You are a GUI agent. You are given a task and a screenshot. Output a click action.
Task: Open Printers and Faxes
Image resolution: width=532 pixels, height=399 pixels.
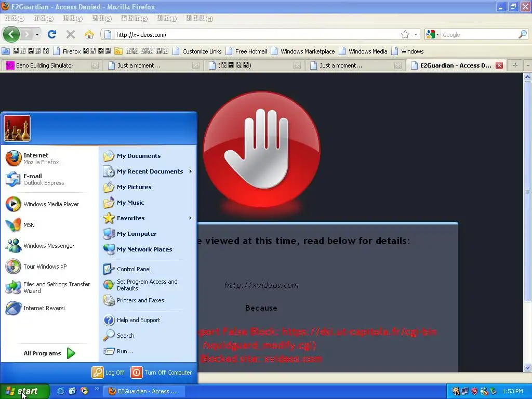point(148,300)
